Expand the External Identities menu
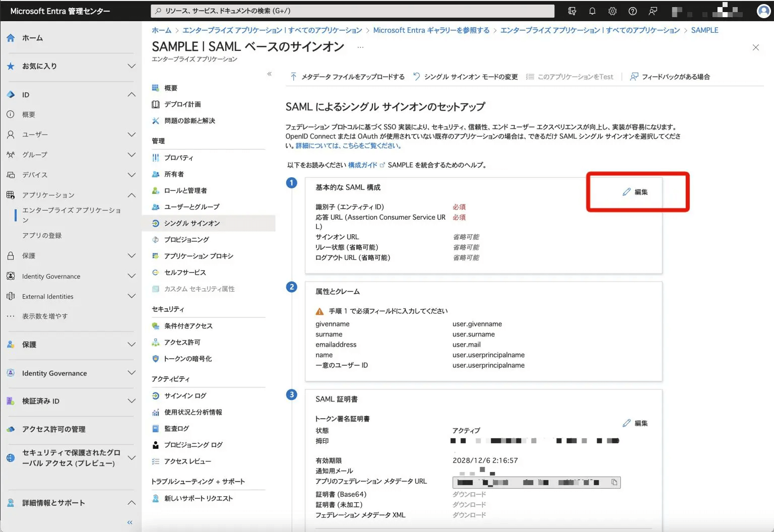The height and width of the screenshot is (532, 774). [132, 296]
